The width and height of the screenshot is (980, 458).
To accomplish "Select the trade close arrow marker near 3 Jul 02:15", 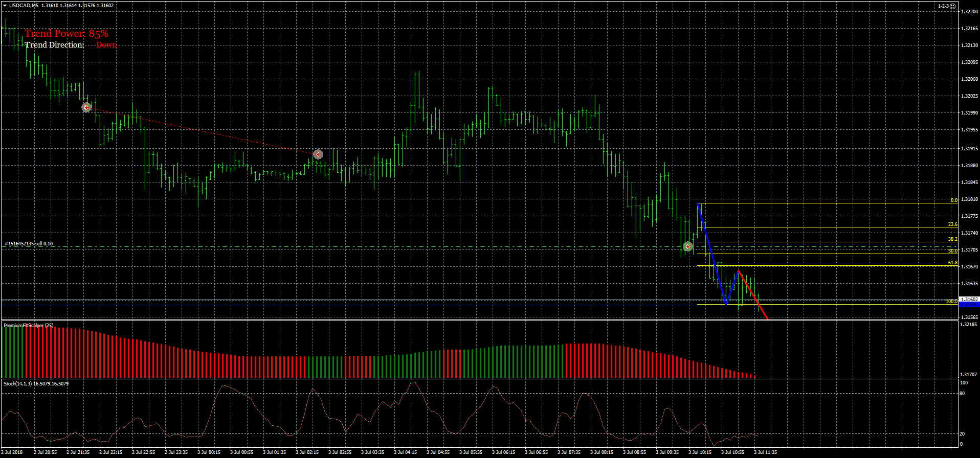I will (x=318, y=154).
